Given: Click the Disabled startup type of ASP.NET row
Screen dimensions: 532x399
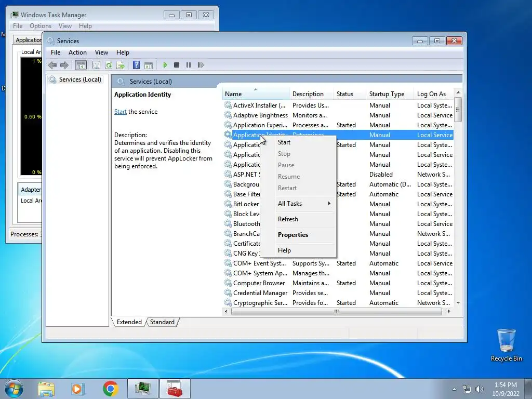Looking at the screenshot, I should pos(381,175).
